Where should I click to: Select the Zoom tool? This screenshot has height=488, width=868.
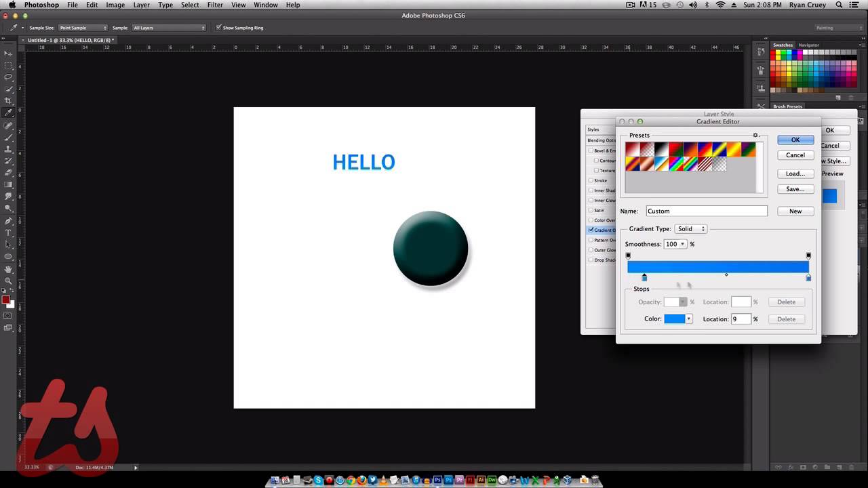pos(8,281)
